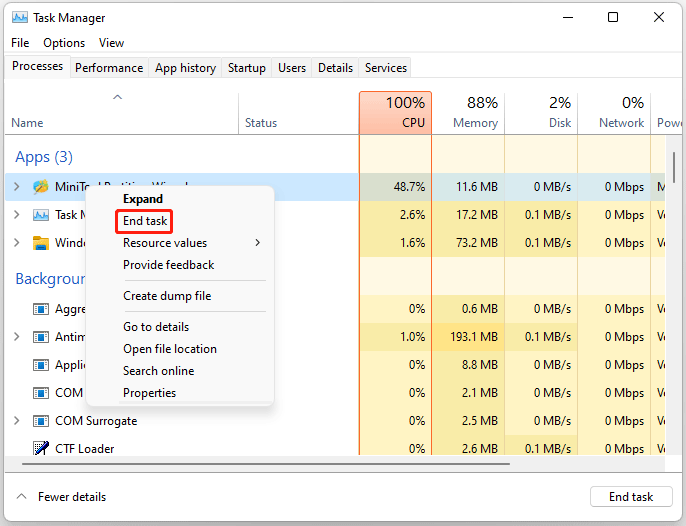This screenshot has height=526, width=686.
Task: Open the View menu
Action: coord(111,43)
